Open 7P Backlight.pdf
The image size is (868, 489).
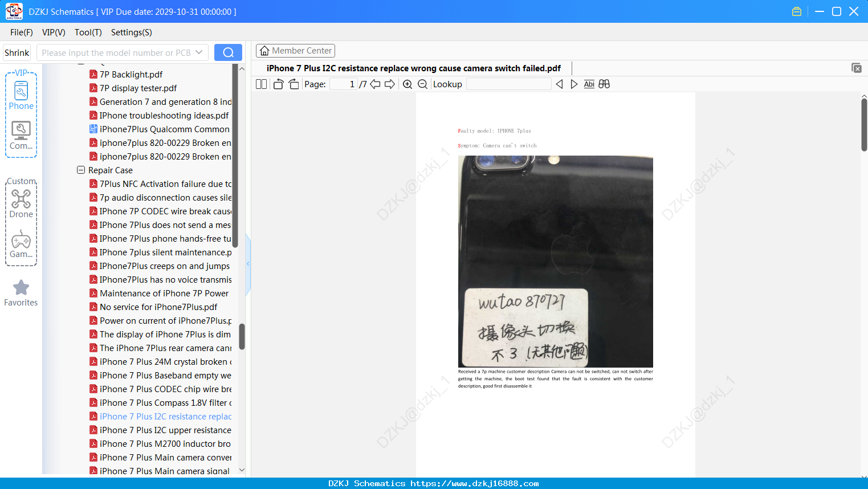point(131,74)
